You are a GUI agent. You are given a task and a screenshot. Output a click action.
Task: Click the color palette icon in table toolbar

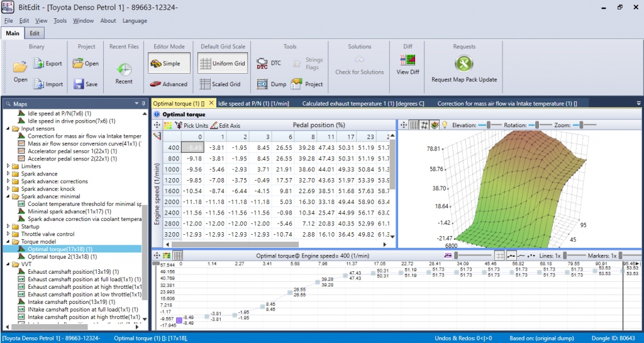[167, 125]
